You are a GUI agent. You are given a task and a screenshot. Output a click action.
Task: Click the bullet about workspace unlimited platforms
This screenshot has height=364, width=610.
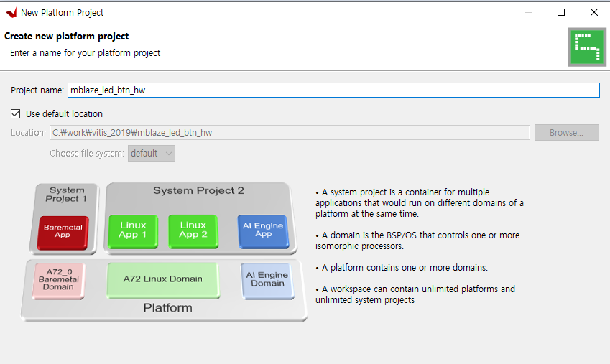[415, 294]
